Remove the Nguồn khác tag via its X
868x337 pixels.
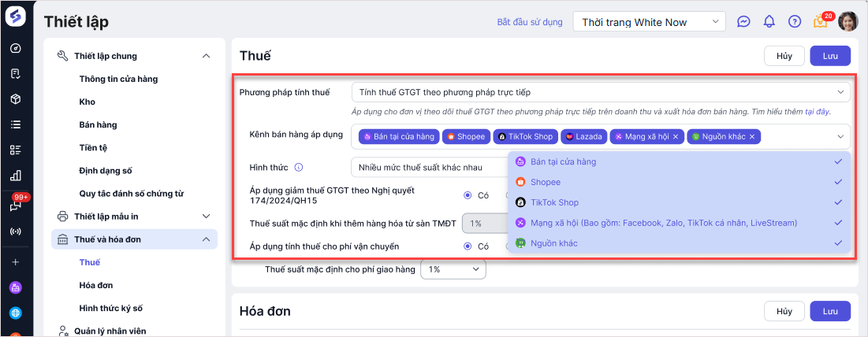[x=752, y=137]
